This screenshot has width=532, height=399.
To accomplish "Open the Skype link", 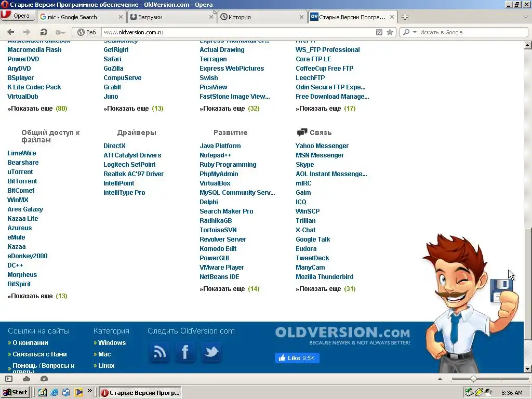I will pos(304,165).
